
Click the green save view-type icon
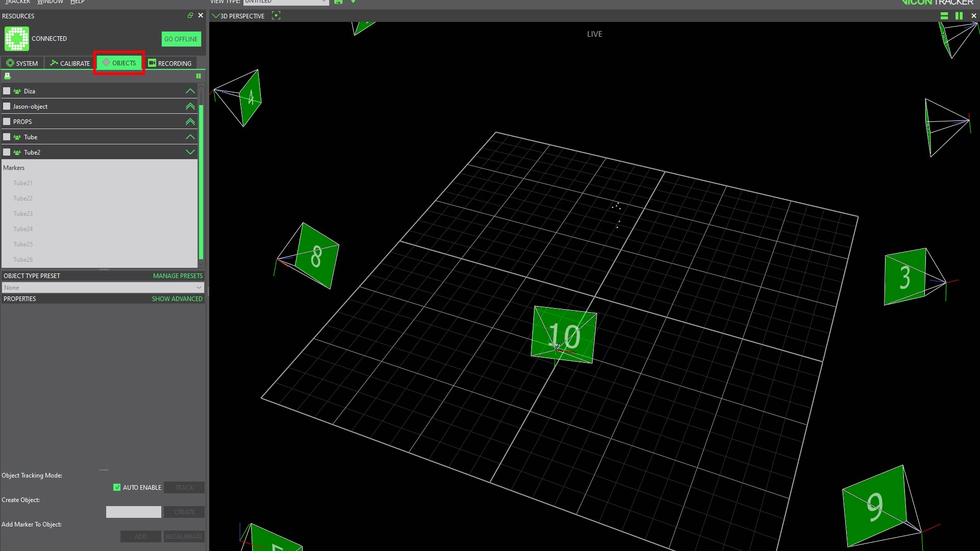coord(338,2)
